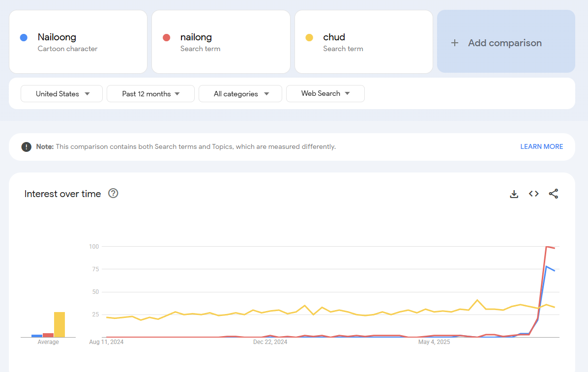Edit the chud search term card
Viewport: 588px width, 372px height.
(364, 42)
